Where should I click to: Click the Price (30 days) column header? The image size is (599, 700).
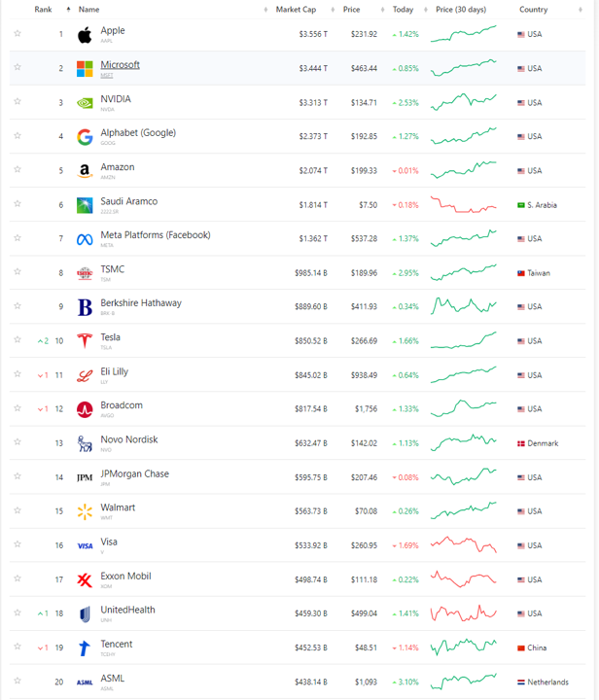[x=461, y=10]
